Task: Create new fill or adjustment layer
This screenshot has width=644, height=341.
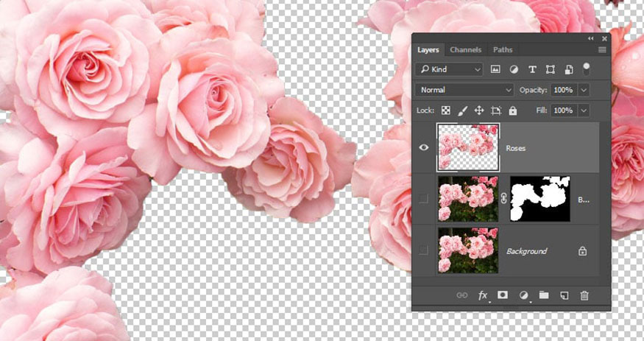Action: click(x=523, y=295)
